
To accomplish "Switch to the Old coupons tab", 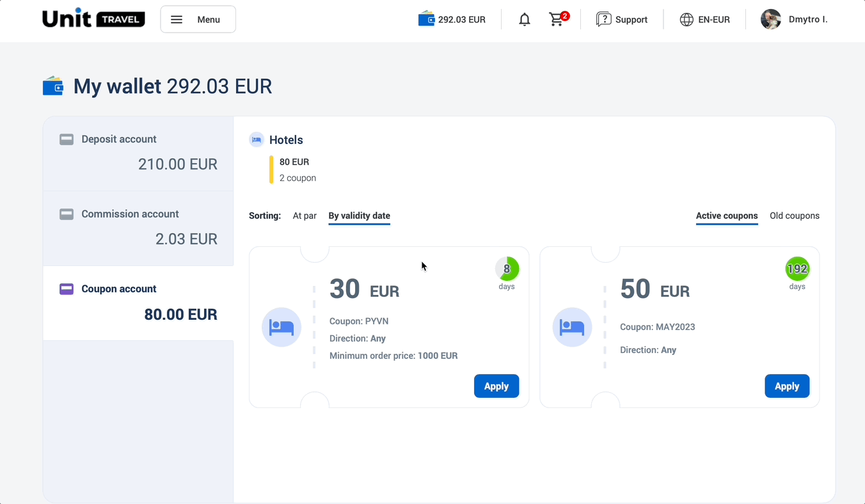I will click(794, 216).
